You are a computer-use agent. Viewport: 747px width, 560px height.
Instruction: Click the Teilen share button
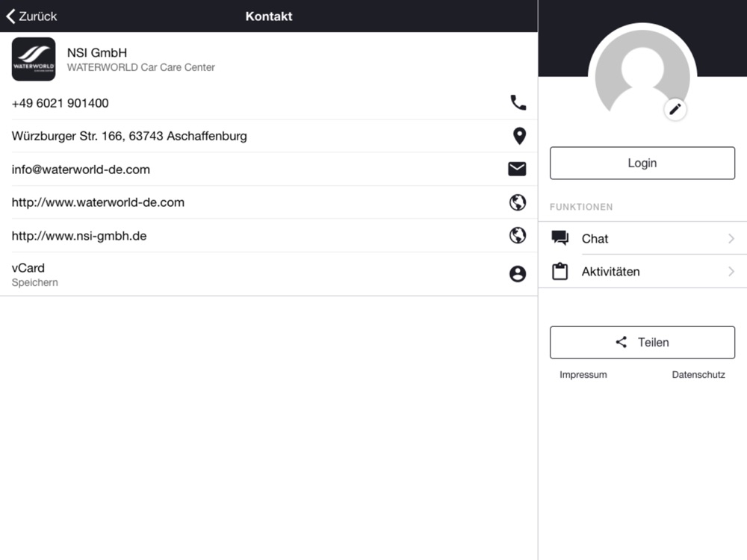click(x=642, y=343)
